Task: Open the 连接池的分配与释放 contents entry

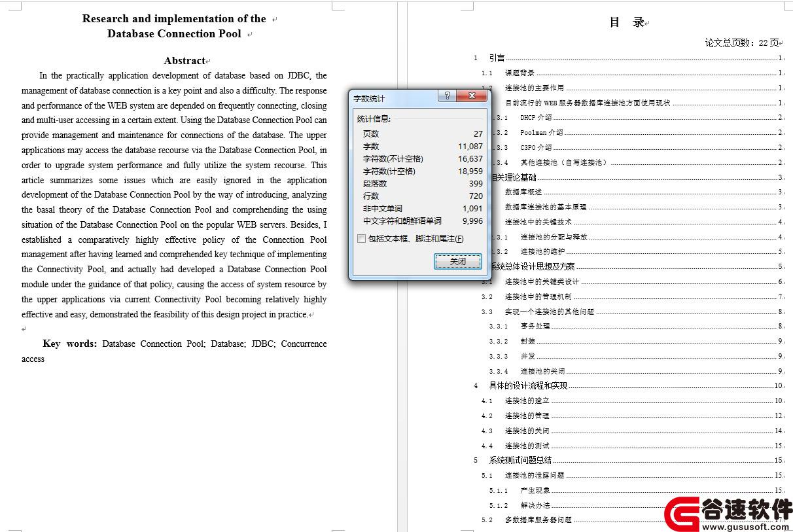Action: 637,237
